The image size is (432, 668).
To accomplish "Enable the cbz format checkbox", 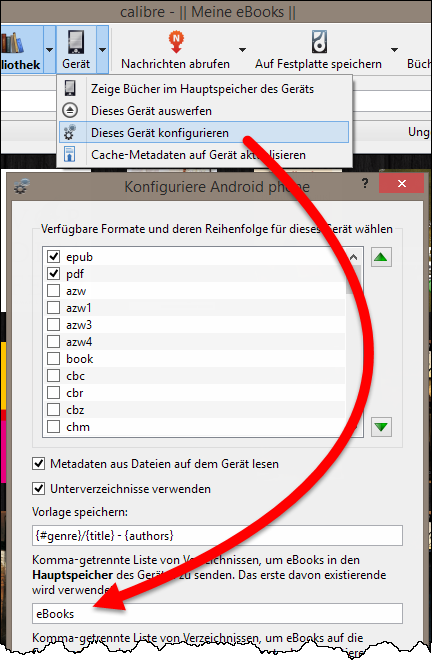I will click(x=53, y=410).
